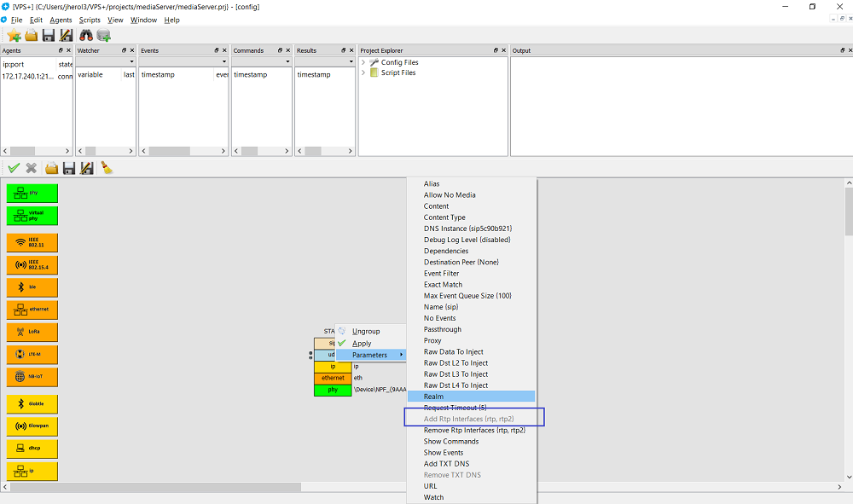The height and width of the screenshot is (504, 853).
Task: Select the ble Bluetooth protocol block
Action: click(32, 287)
